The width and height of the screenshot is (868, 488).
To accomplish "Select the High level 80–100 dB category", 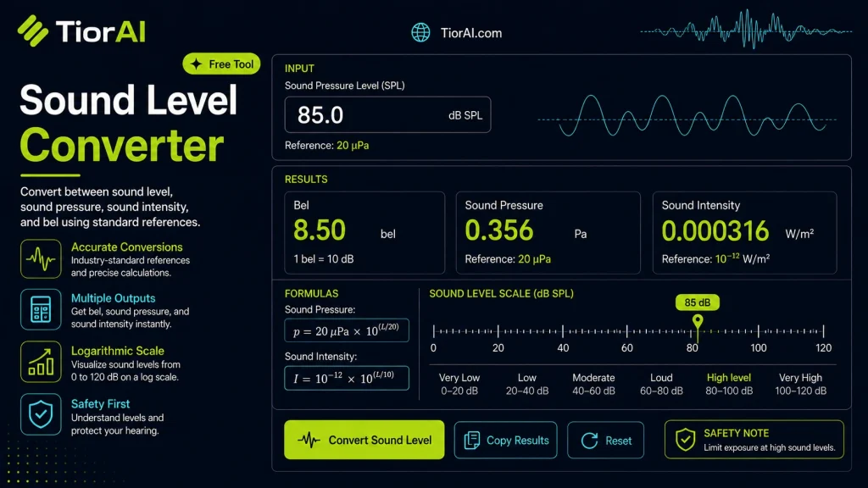I will [729, 384].
